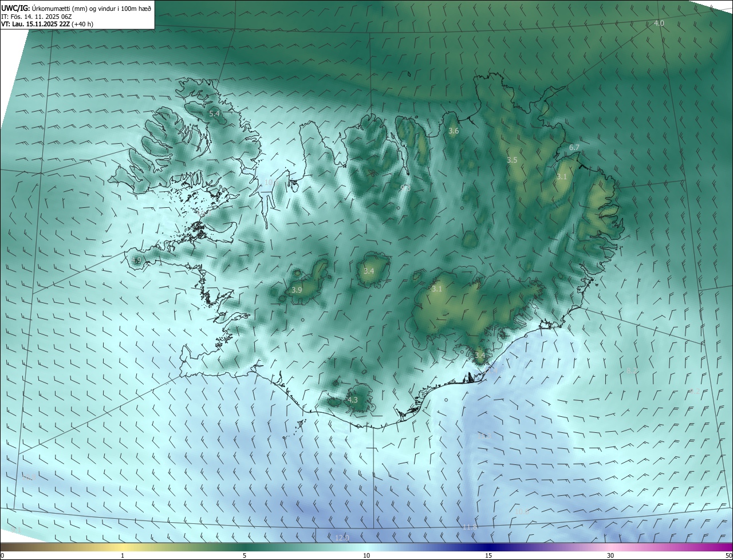The height and width of the screenshot is (560, 733).
Task: Click the 12.0 value label above the colour scale
Action: click(x=342, y=538)
